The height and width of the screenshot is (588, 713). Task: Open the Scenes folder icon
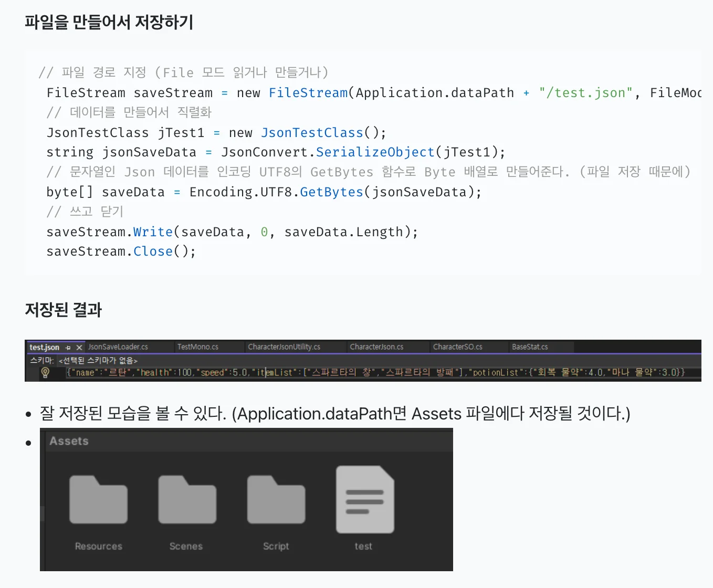click(187, 499)
